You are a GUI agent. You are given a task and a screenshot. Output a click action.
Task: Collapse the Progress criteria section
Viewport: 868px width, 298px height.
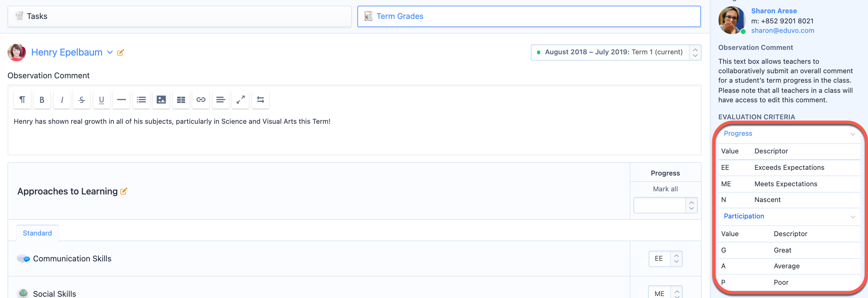click(853, 134)
